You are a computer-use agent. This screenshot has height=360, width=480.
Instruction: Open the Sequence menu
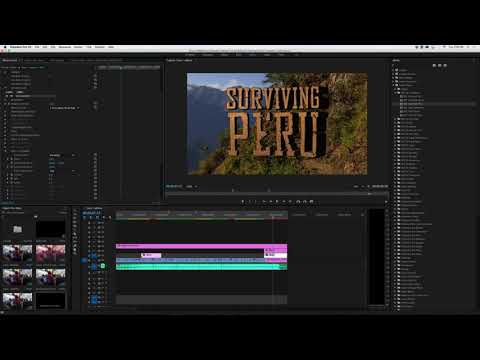click(65, 47)
